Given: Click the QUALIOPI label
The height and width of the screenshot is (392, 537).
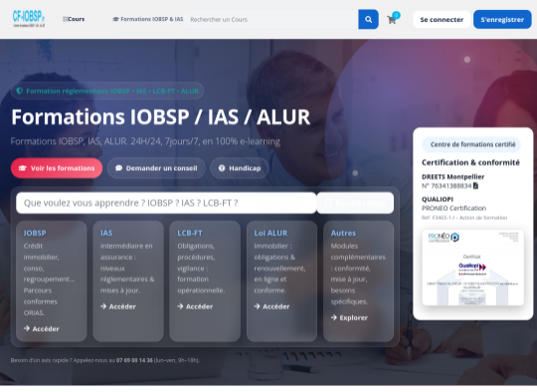Looking at the screenshot, I should click(x=438, y=199).
